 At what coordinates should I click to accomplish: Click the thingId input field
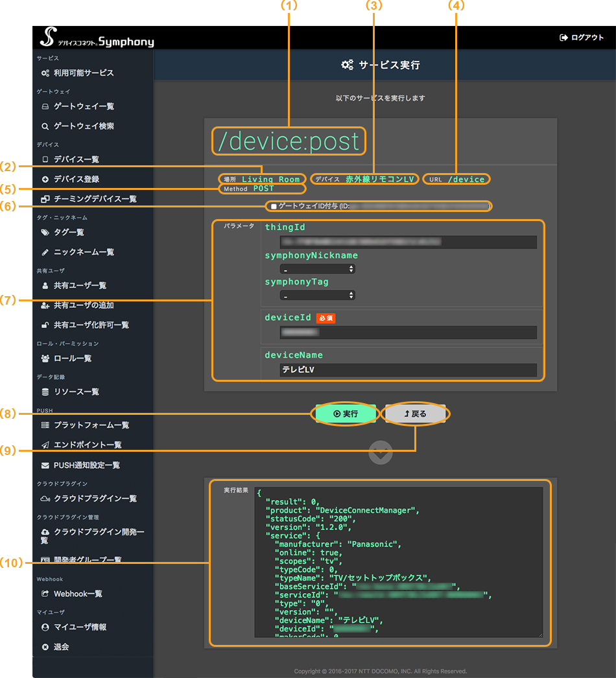(408, 242)
